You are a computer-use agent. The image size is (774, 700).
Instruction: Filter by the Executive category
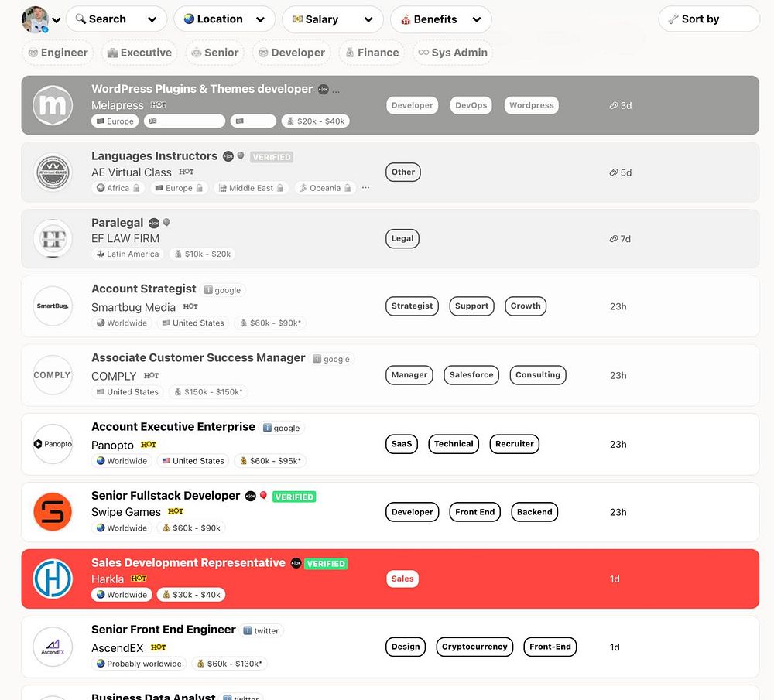pos(139,53)
